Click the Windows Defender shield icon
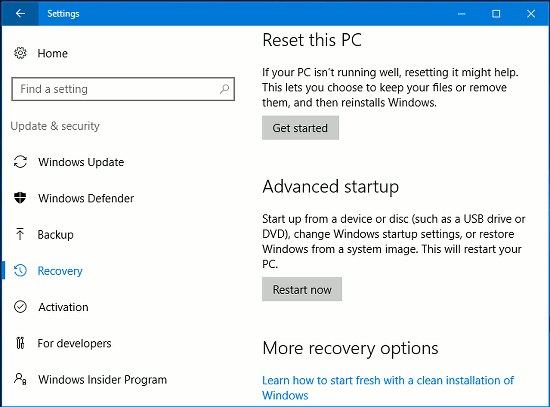Screen dimensions: 550x407 coord(20,198)
